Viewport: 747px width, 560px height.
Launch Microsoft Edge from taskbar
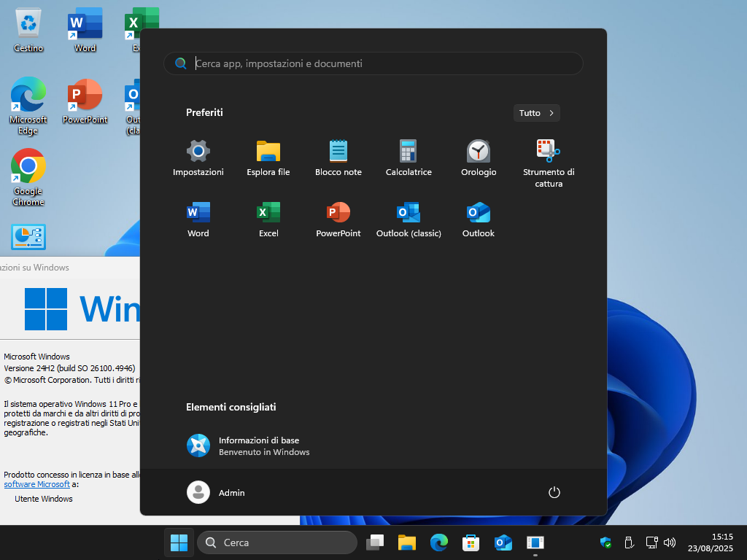pyautogui.click(x=438, y=542)
